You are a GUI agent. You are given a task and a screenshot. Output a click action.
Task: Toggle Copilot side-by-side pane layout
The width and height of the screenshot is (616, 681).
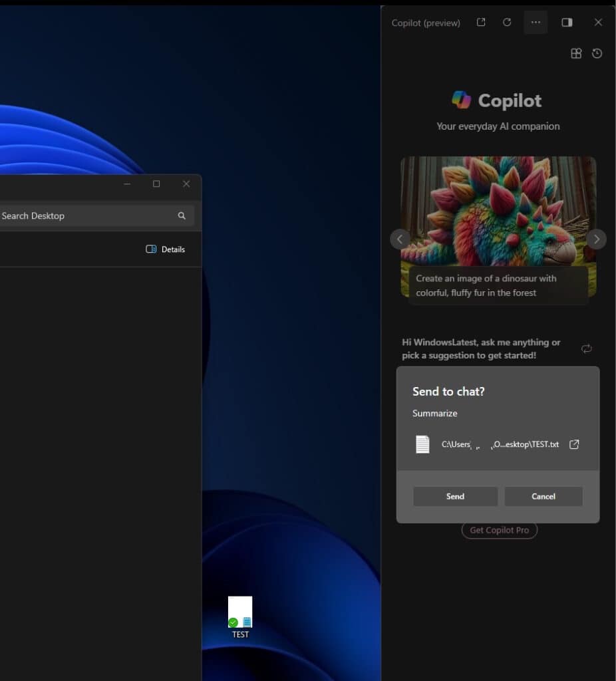point(567,22)
